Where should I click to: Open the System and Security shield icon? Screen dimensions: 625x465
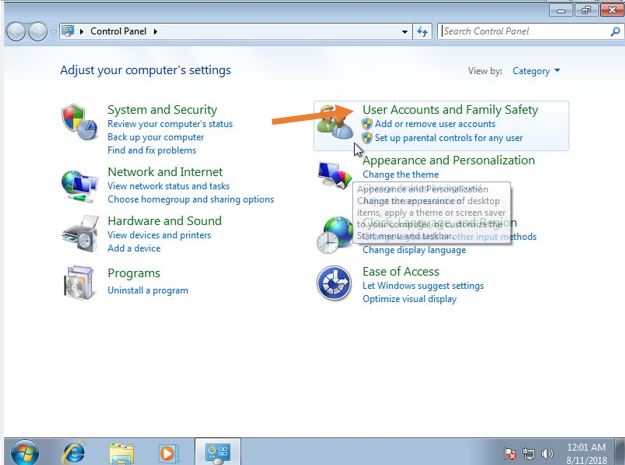tap(79, 122)
